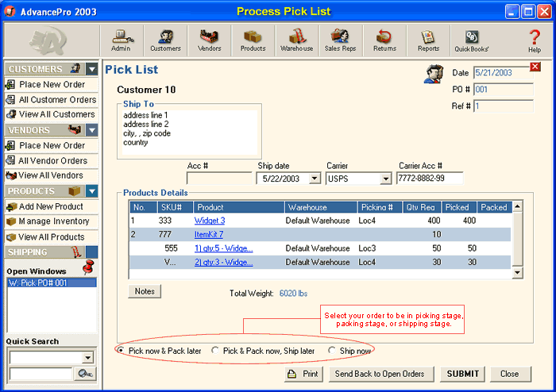Select Pick now & Pack later option
The image size is (556, 392).
pos(160,351)
